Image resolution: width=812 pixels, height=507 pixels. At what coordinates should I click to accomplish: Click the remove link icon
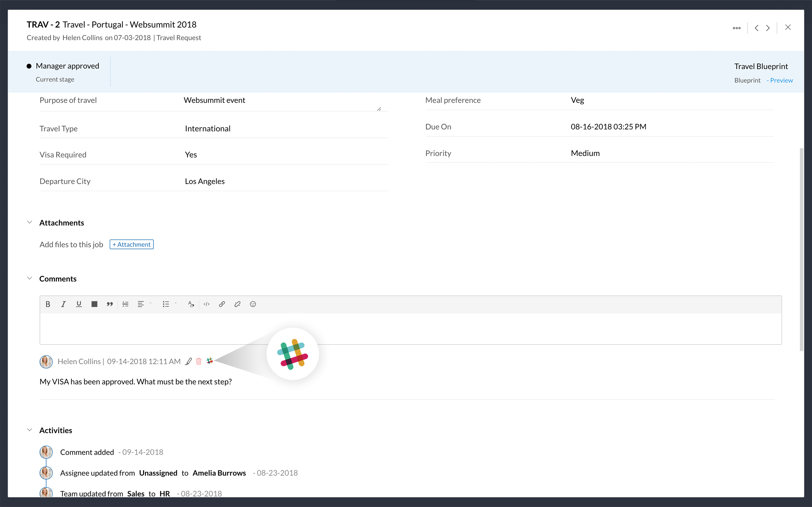[x=238, y=304]
